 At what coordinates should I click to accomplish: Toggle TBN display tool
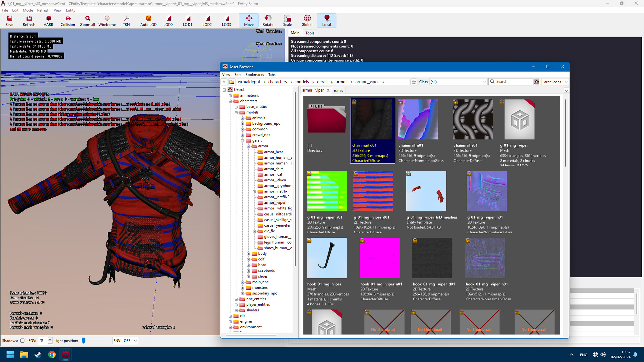click(x=126, y=21)
